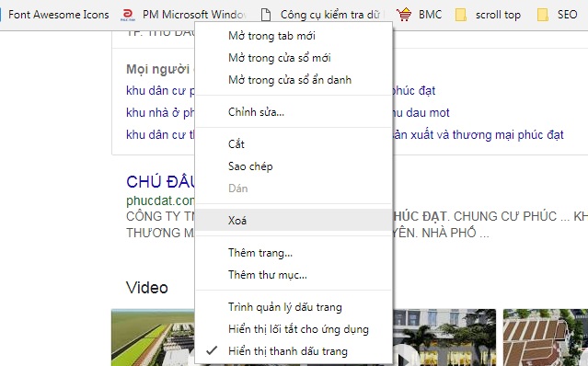Click the Video section heading

pyautogui.click(x=147, y=288)
